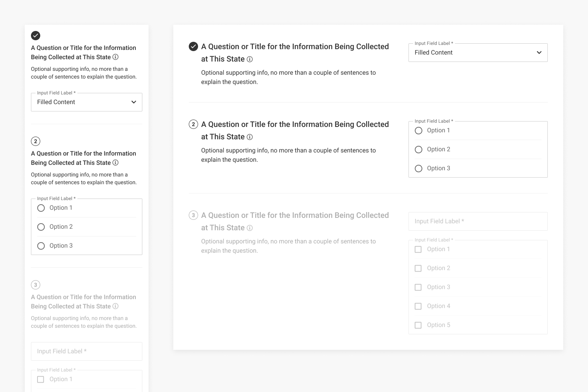The height and width of the screenshot is (392, 588).
Task: Check the Option 5 checkbox in step 3
Action: tap(418, 325)
